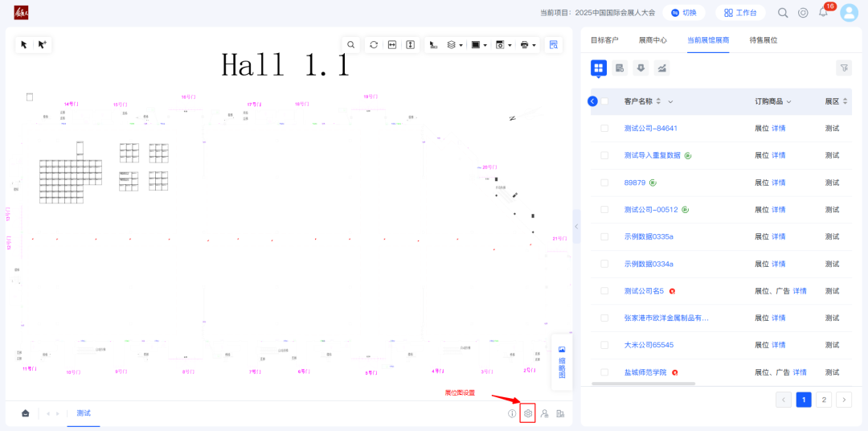Open the filter icon above the table

843,68
